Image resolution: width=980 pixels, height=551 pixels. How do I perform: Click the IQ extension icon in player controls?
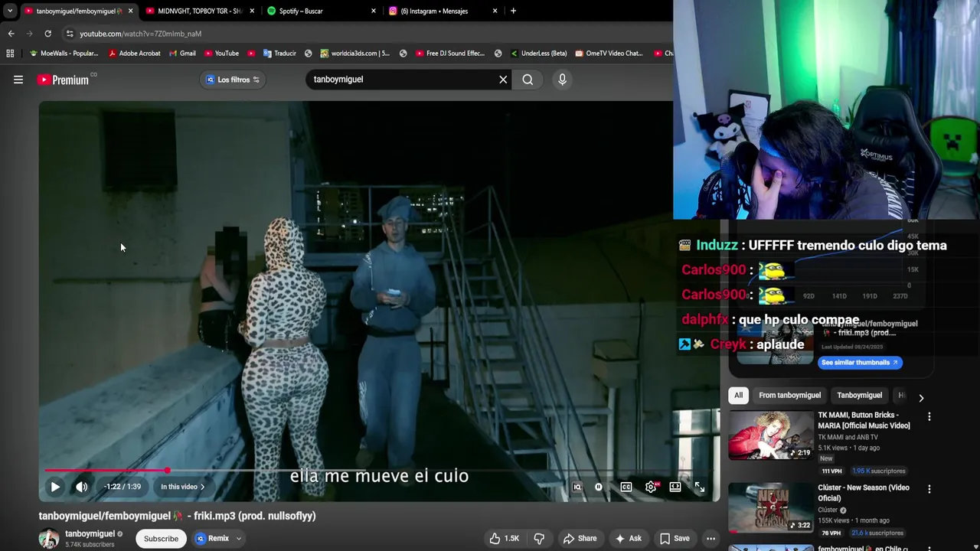tap(577, 487)
